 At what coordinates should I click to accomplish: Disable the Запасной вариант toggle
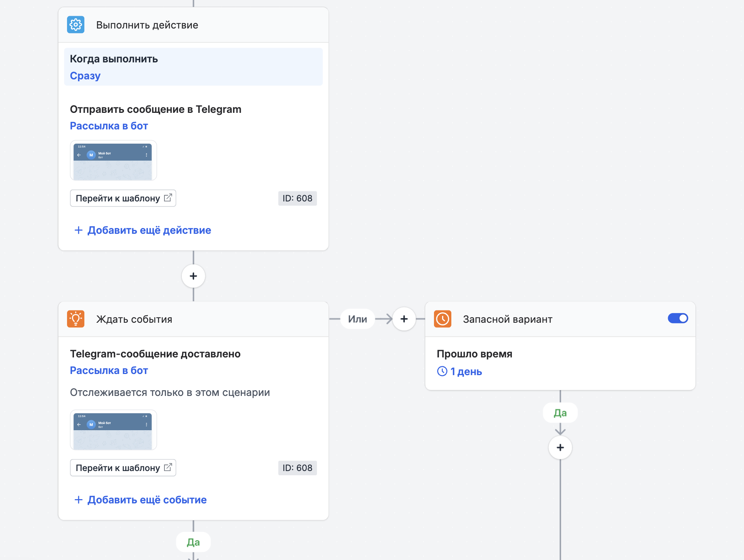(x=678, y=319)
